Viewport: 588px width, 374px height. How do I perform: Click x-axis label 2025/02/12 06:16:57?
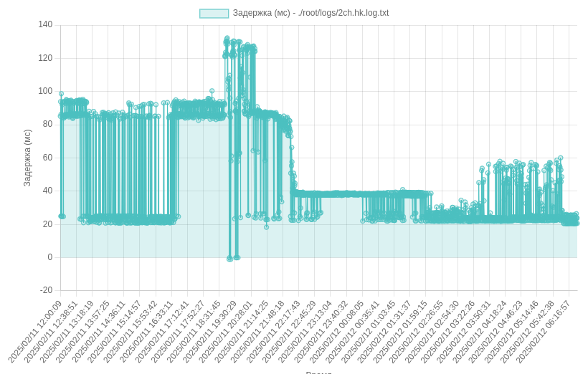click(x=544, y=332)
